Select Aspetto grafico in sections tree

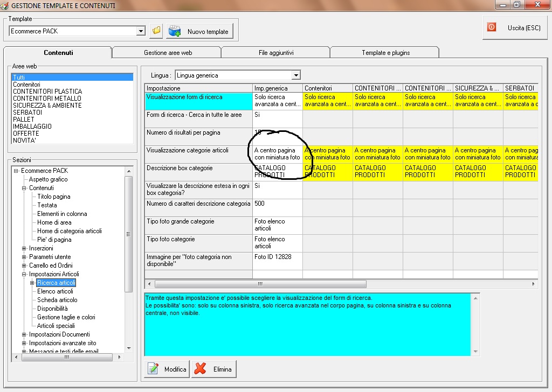tap(49, 179)
